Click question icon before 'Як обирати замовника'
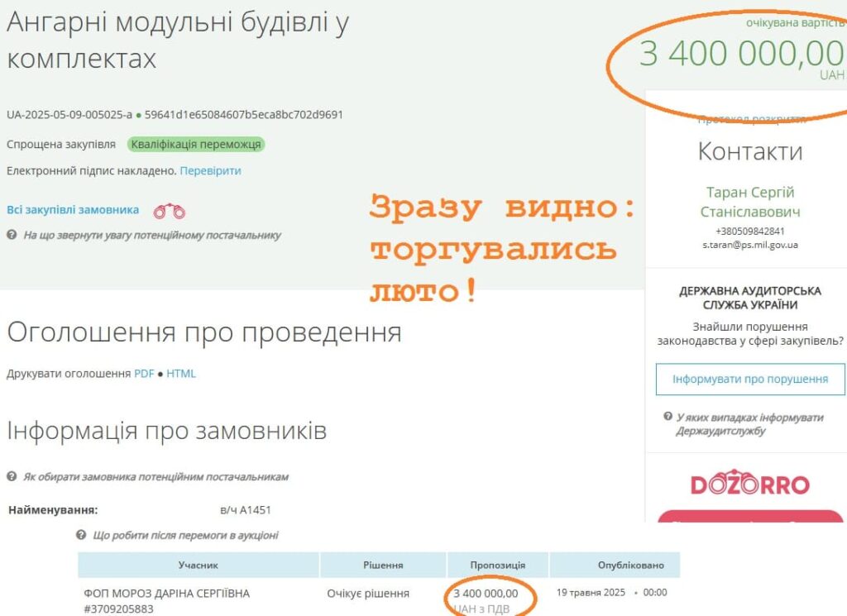 pos(12,477)
